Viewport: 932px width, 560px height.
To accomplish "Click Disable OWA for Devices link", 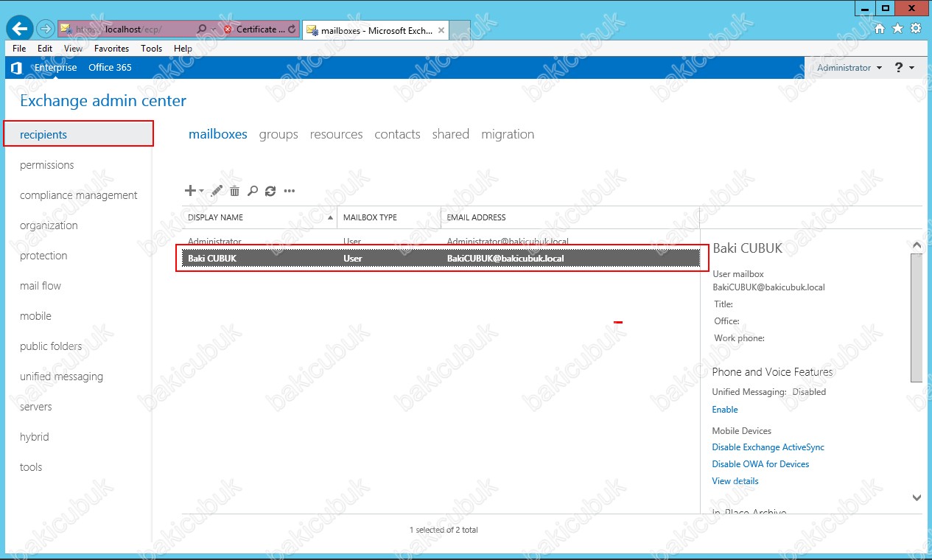I will (x=761, y=464).
